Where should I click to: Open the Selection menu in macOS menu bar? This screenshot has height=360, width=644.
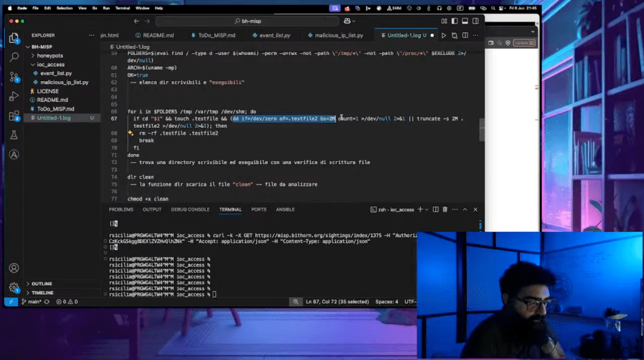64,8
